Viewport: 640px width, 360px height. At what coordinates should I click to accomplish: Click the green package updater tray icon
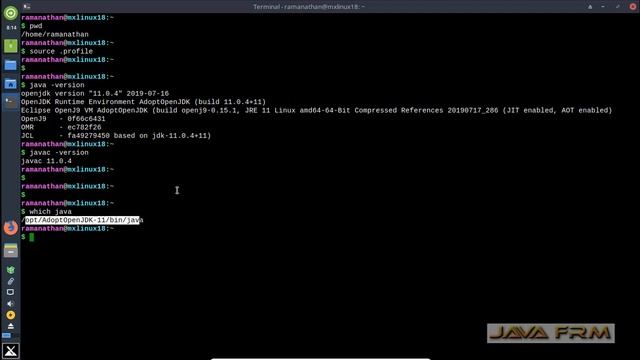click(x=11, y=270)
